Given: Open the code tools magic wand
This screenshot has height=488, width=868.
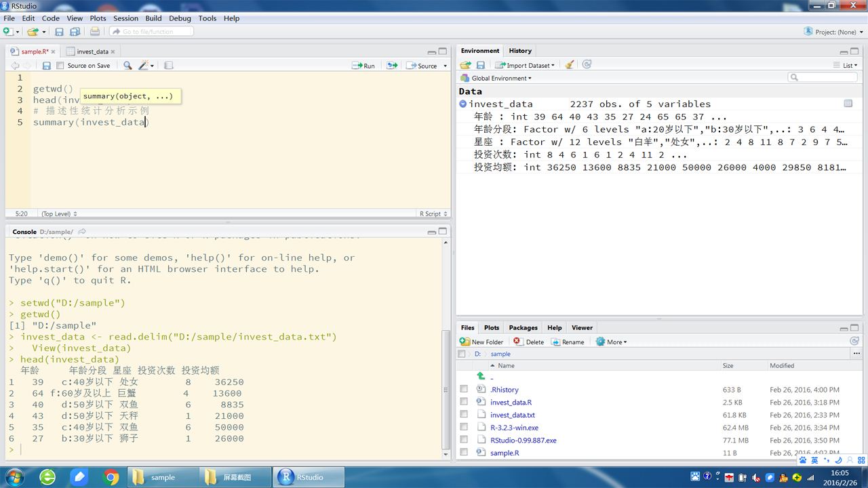Looking at the screenshot, I should [x=146, y=66].
